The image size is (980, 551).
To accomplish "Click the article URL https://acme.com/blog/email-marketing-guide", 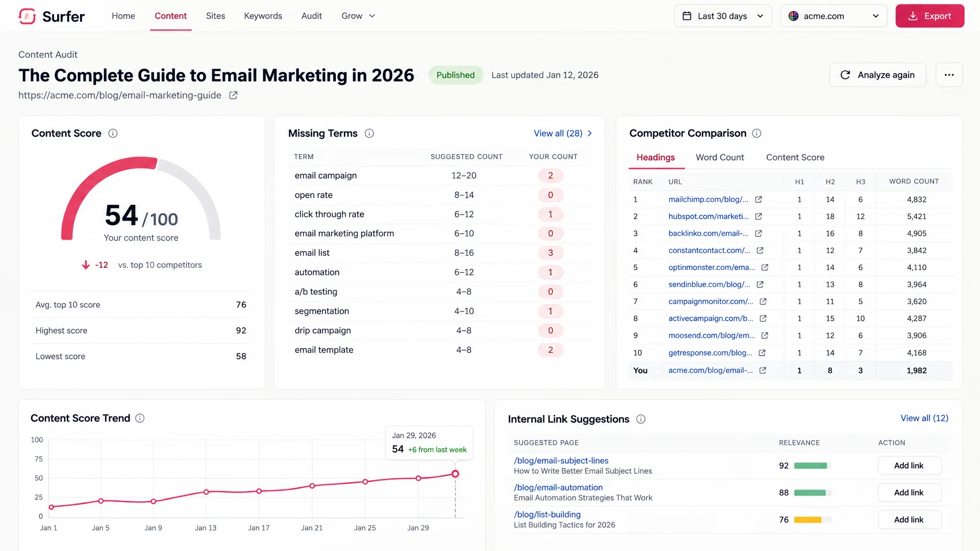I will point(120,95).
